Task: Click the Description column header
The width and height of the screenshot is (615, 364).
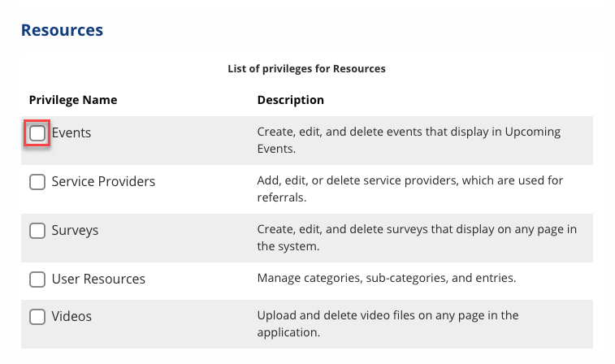Action: 291,100
